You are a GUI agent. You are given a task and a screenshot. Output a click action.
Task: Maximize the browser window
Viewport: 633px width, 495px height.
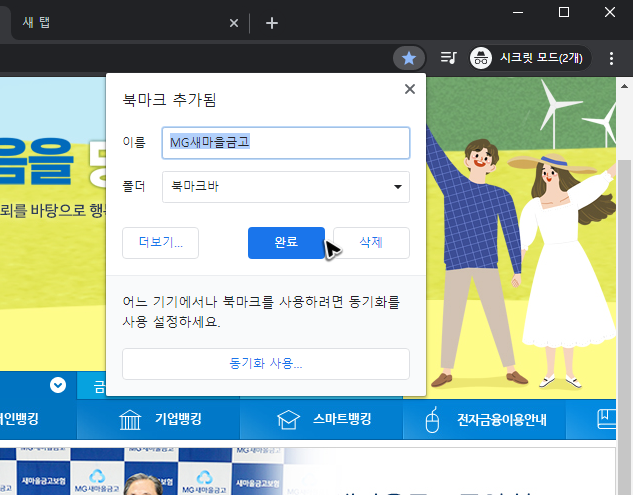click(x=564, y=13)
